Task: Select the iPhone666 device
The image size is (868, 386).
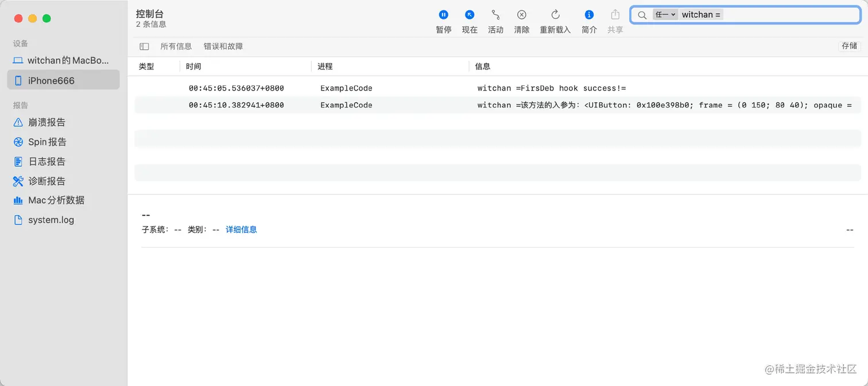Action: point(63,80)
